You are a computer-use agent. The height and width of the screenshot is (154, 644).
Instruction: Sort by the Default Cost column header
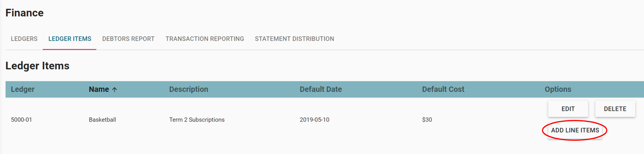point(443,89)
